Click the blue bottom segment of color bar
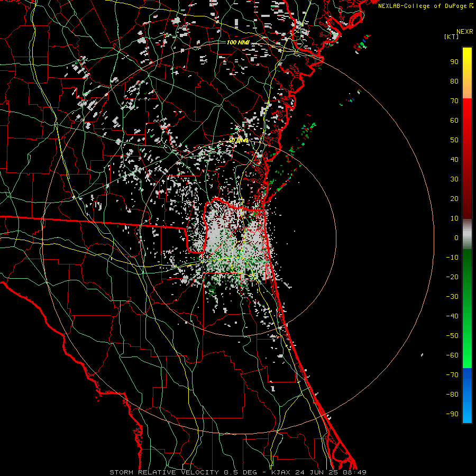Screen dimensions: 476x476 [467, 396]
